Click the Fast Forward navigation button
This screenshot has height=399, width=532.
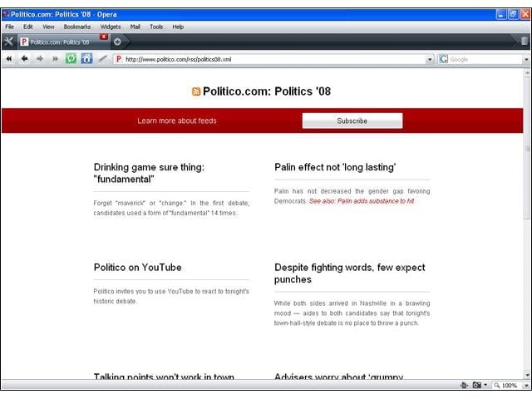[56, 59]
